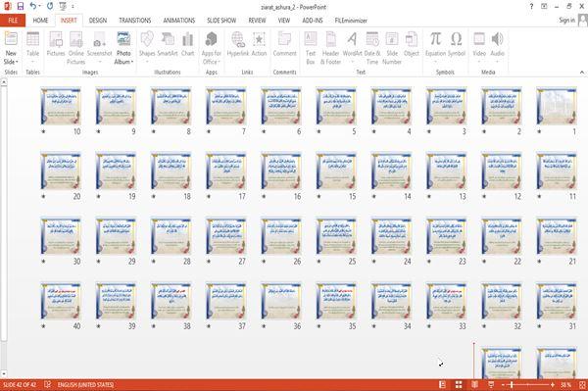This screenshot has height=391, width=588.
Task: Zoom in with the plus button
Action: [553, 384]
